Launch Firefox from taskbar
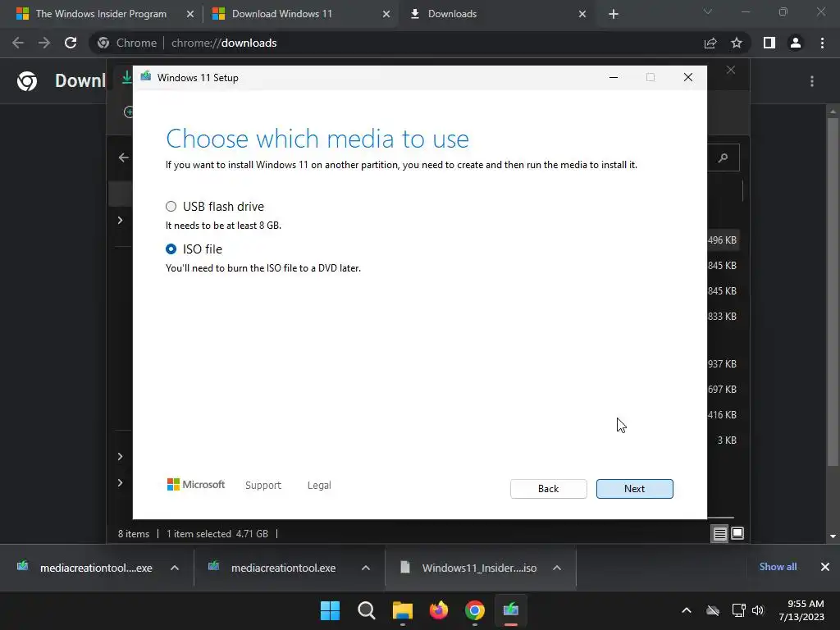Image resolution: width=840 pixels, height=630 pixels. pos(439,610)
